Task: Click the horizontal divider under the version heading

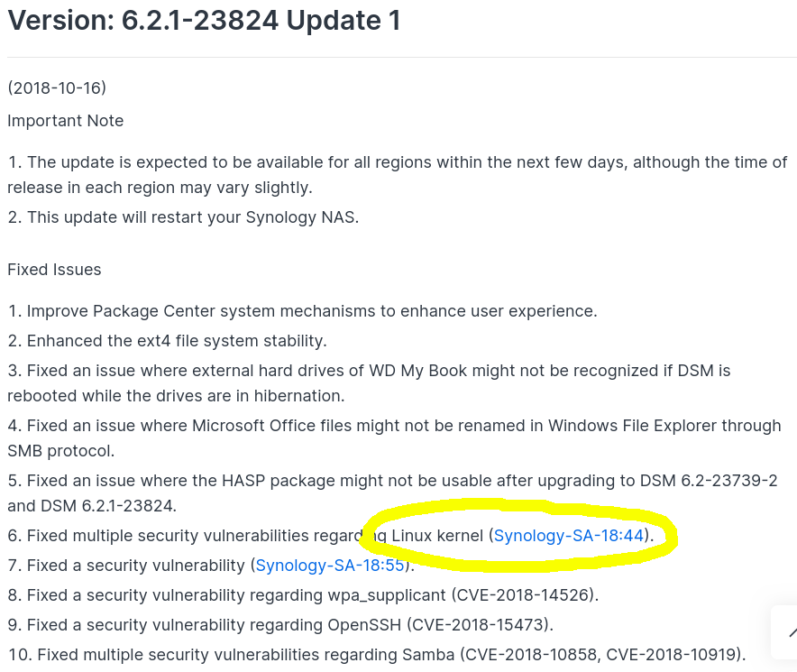Action: (398, 58)
